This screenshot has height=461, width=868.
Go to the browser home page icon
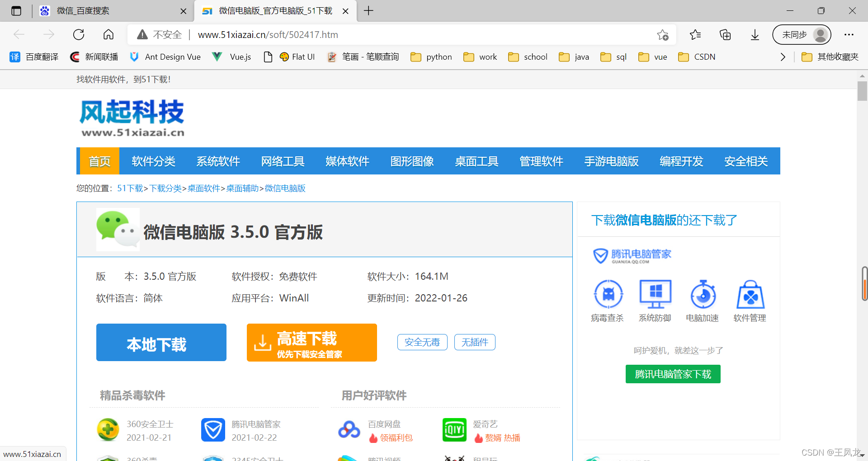(x=108, y=35)
